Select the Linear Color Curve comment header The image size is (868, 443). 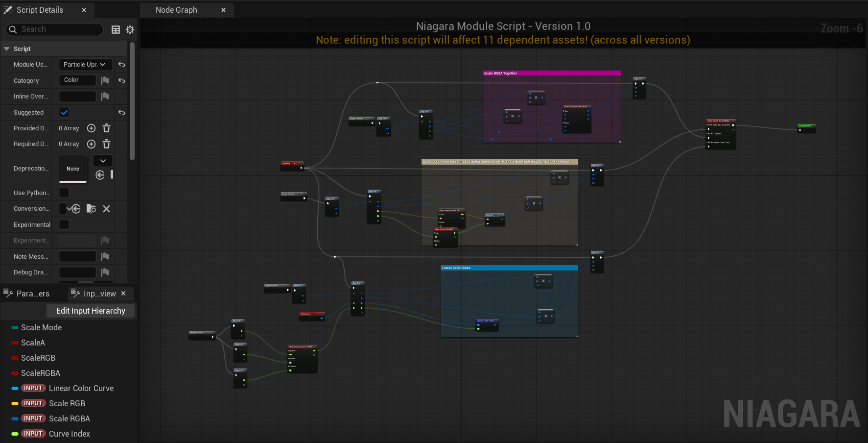click(x=509, y=268)
